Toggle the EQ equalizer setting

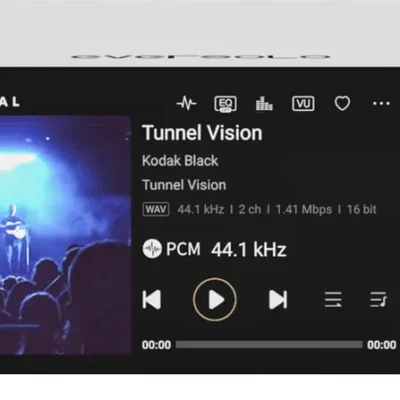point(226,104)
